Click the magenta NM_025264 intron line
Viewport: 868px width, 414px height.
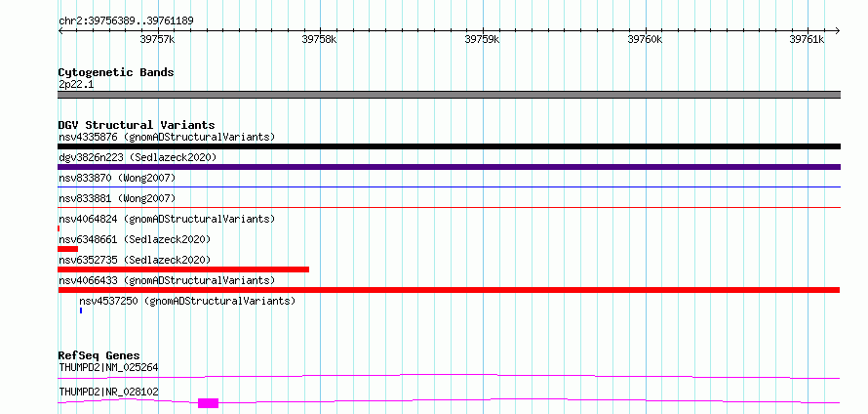click(x=449, y=376)
